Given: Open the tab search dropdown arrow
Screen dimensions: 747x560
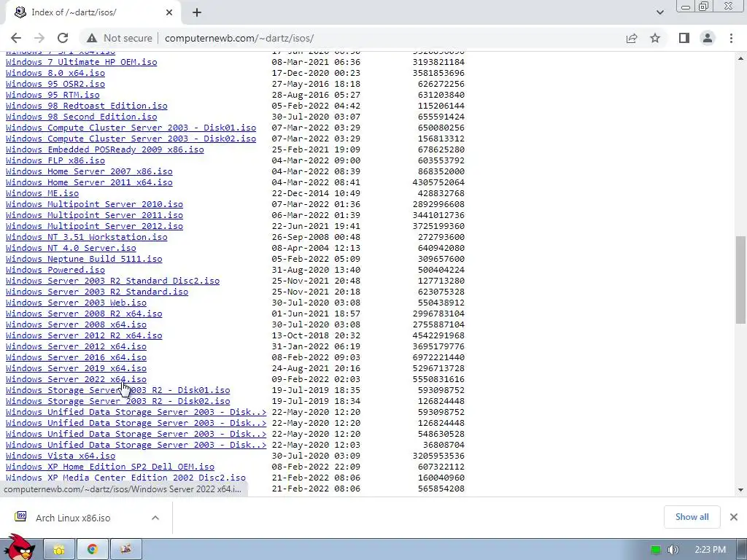Looking at the screenshot, I should 659,12.
